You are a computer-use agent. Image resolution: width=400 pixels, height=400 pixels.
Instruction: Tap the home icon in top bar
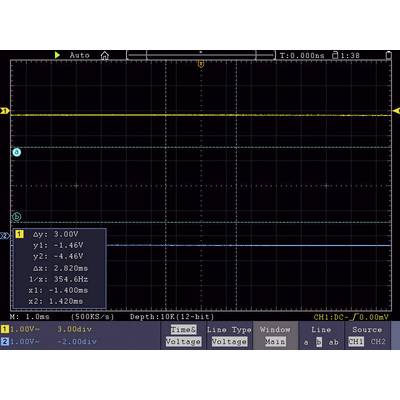point(105,56)
